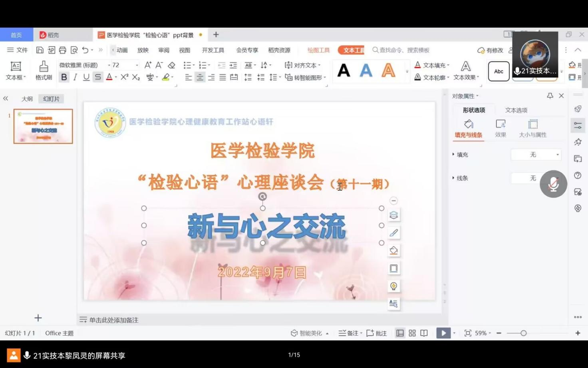Image resolution: width=588 pixels, height=368 pixels.
Task: Select slide 1 thumbnail in the panel
Action: [x=43, y=126]
